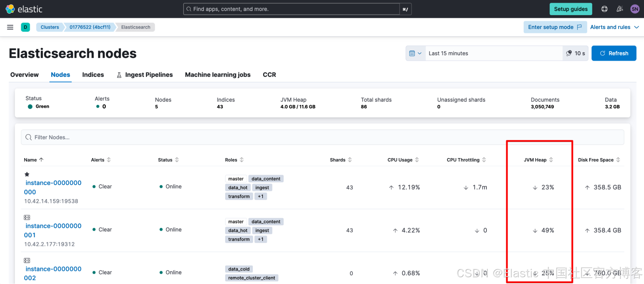Open node instance-0000000000 link
Image resolution: width=644 pixels, height=284 pixels.
pos(53,187)
